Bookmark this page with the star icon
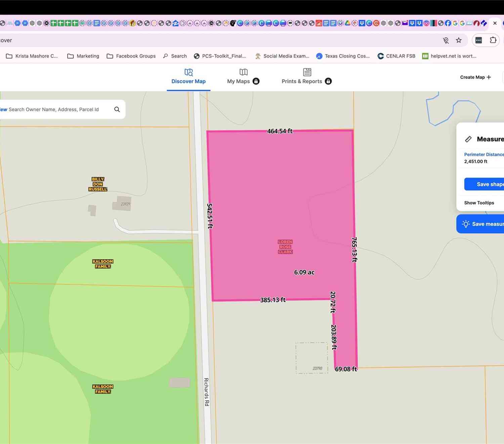The width and height of the screenshot is (504, 444). point(459,40)
